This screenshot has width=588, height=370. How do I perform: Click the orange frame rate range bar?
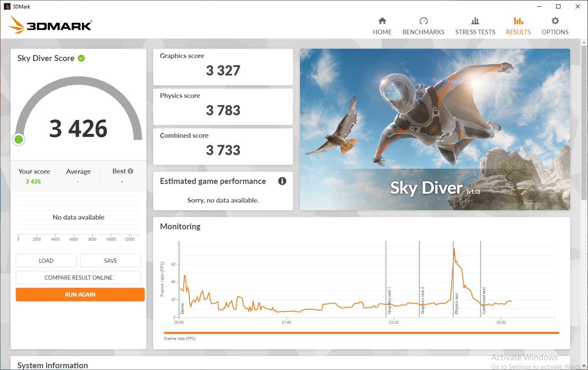pyautogui.click(x=361, y=333)
